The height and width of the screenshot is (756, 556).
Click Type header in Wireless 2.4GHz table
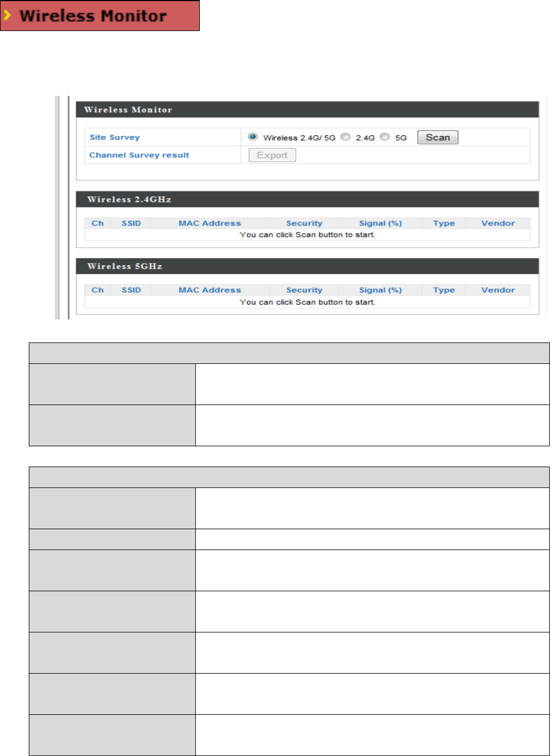click(x=444, y=223)
